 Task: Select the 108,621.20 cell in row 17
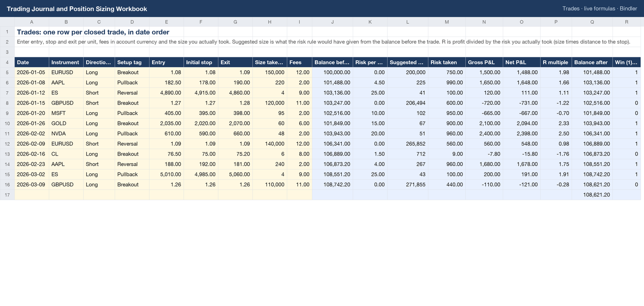[592, 195]
